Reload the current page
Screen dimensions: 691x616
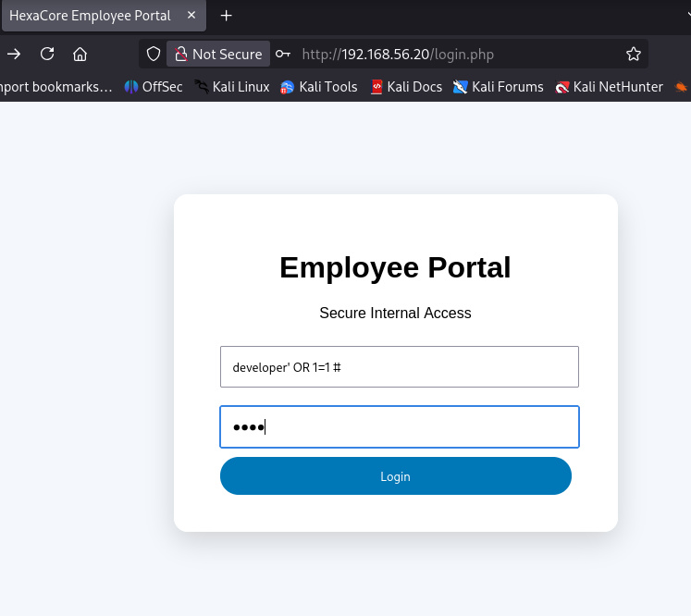click(x=47, y=55)
